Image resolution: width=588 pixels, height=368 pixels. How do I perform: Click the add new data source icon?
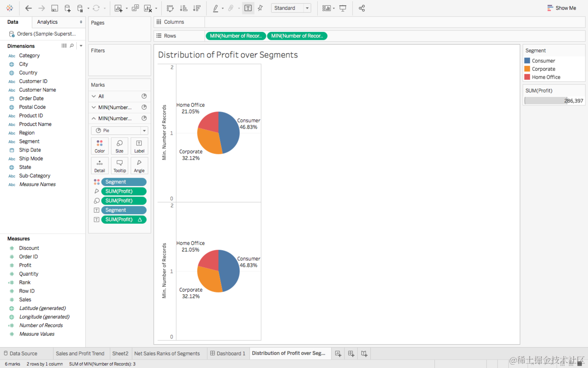67,8
